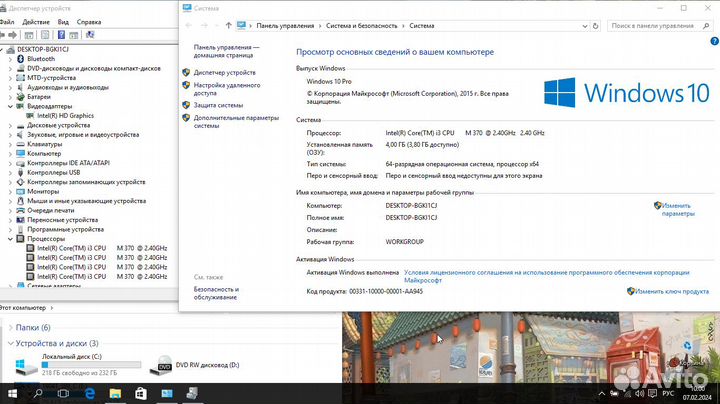Open the Start menu on the taskbar

coord(12,393)
